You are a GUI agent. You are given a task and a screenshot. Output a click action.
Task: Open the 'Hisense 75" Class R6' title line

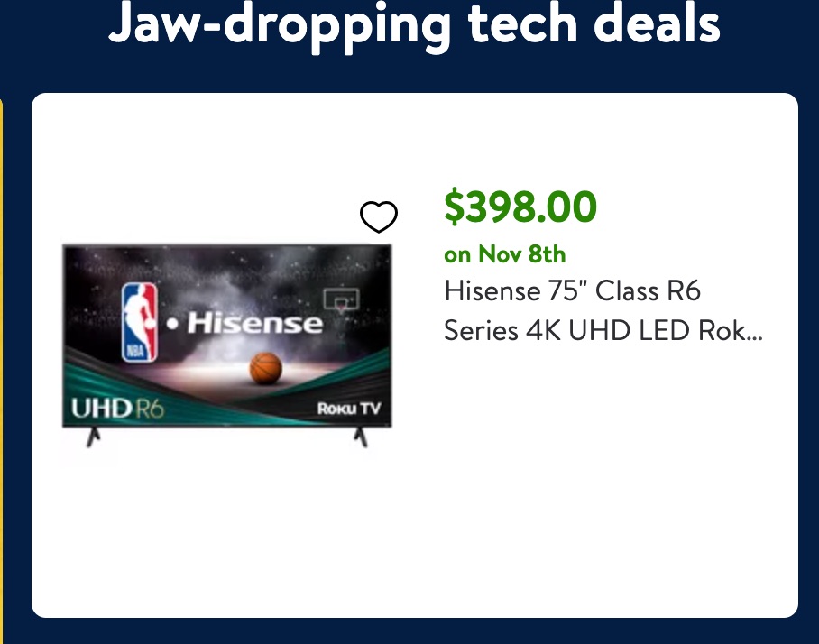tap(572, 290)
